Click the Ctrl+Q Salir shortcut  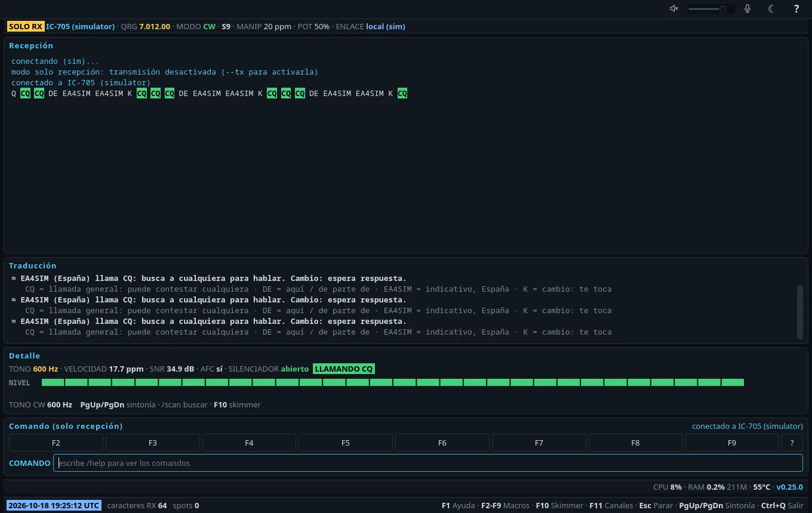click(782, 505)
